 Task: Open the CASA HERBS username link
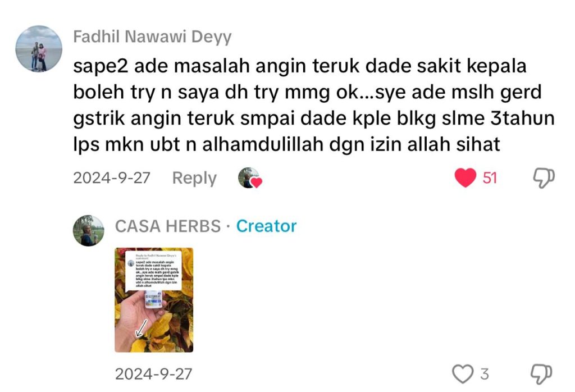tap(167, 226)
